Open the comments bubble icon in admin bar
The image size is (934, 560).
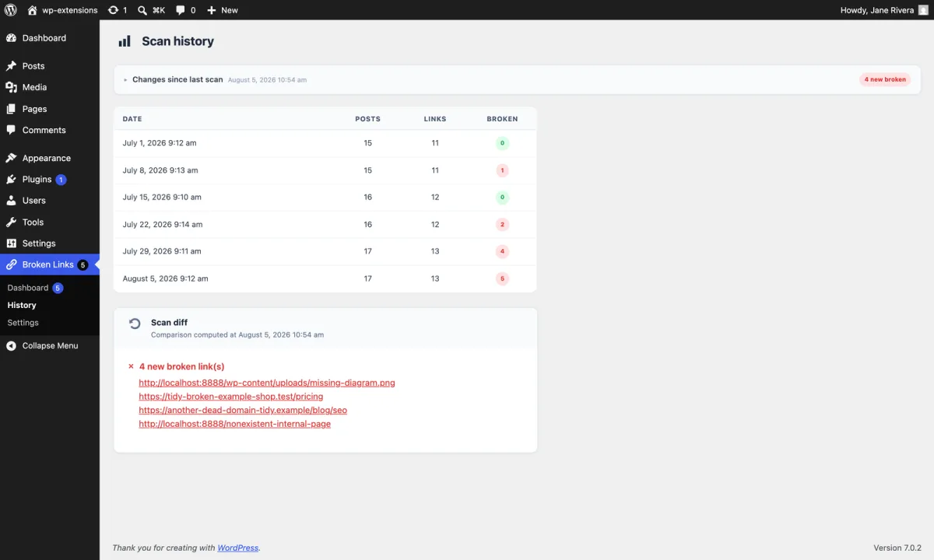click(181, 10)
